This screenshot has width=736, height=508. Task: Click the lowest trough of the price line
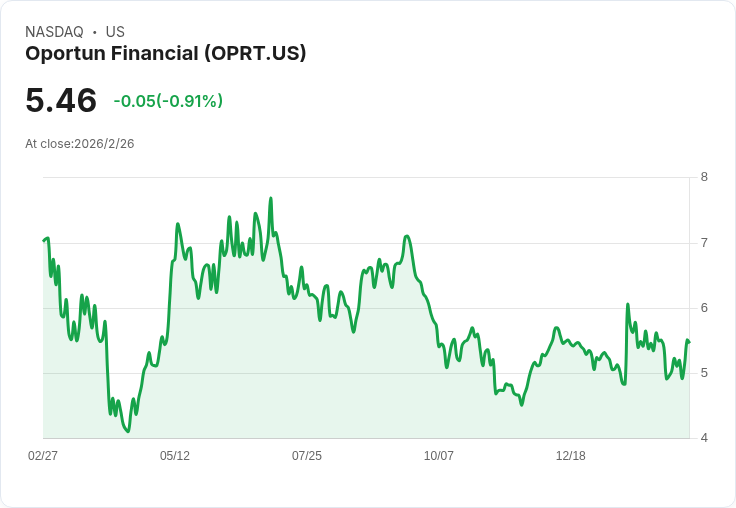[x=127, y=431]
